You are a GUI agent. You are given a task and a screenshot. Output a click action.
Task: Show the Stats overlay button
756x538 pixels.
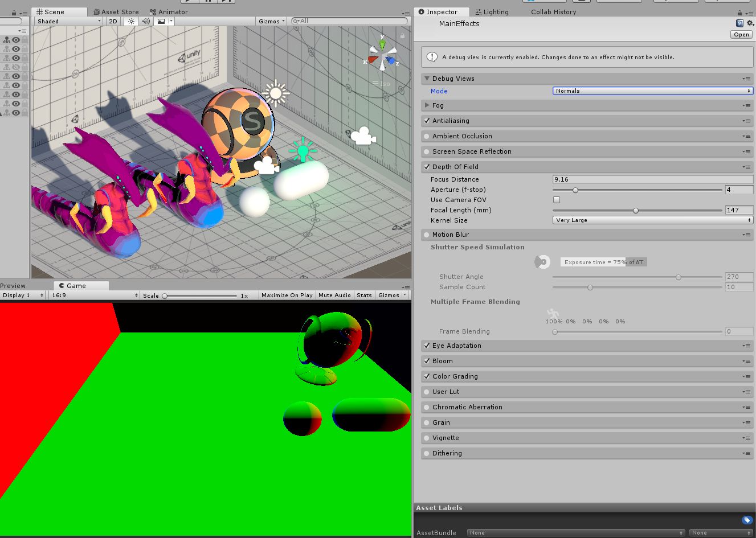pos(364,295)
